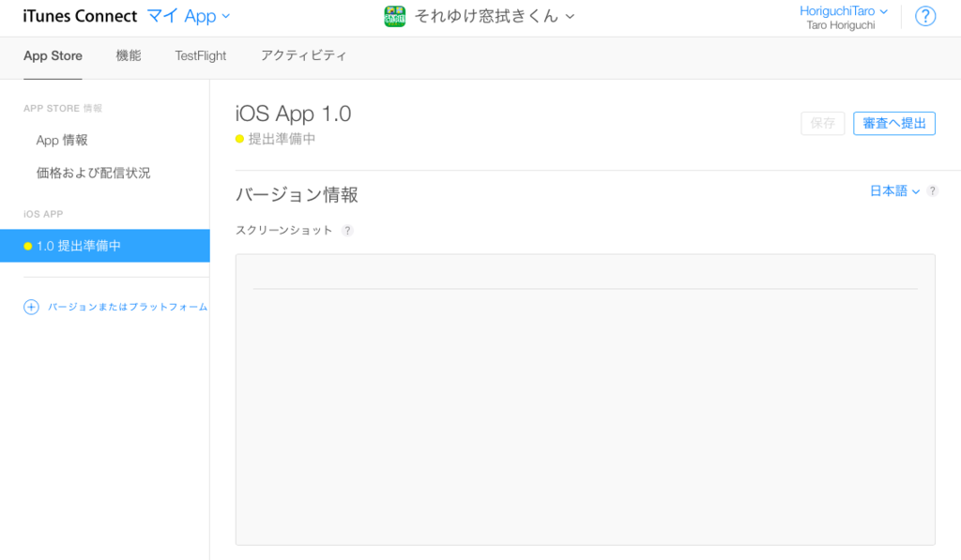Screen dimensions: 961x560
Task: Change language with 日本語 dropdown
Action: 894,191
